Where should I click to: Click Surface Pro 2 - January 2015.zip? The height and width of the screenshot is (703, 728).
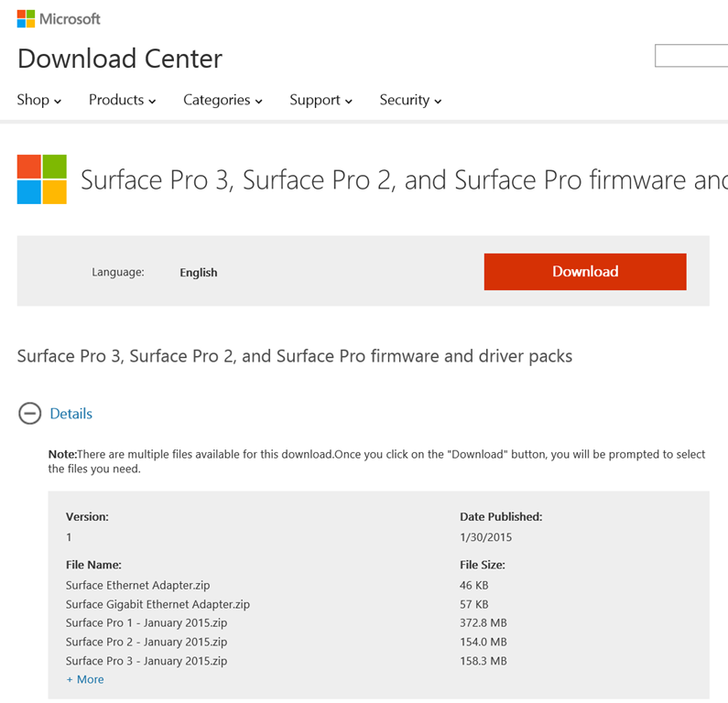(x=147, y=642)
